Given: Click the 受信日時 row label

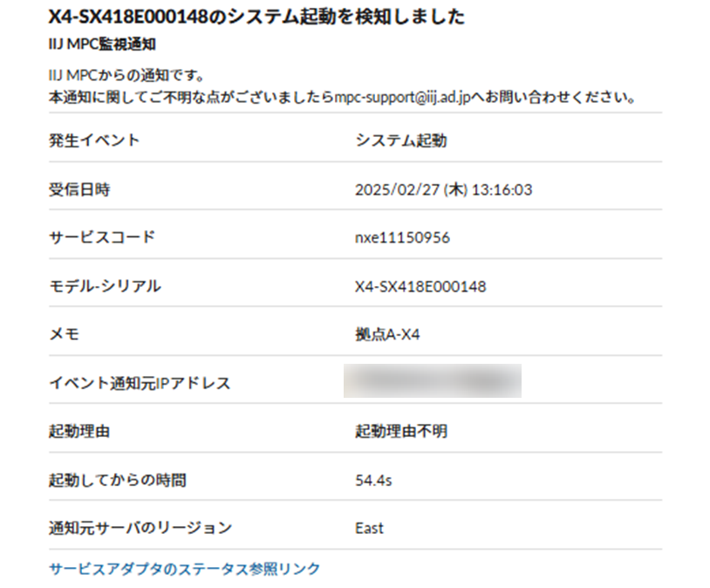Looking at the screenshot, I should 79,189.
